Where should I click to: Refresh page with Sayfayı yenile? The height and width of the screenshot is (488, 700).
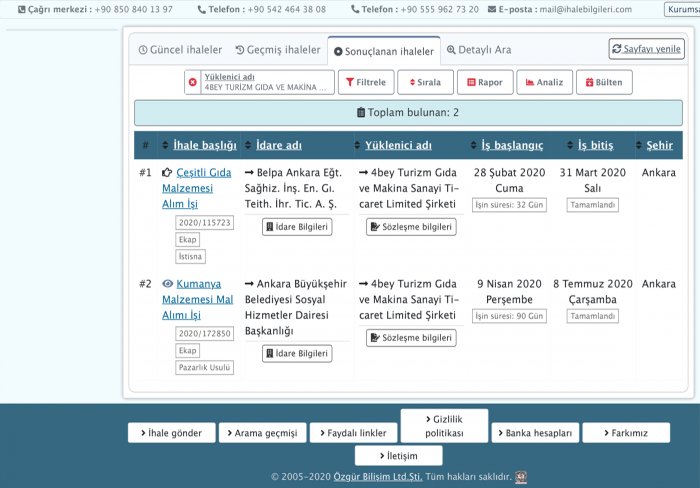pyautogui.click(x=646, y=49)
